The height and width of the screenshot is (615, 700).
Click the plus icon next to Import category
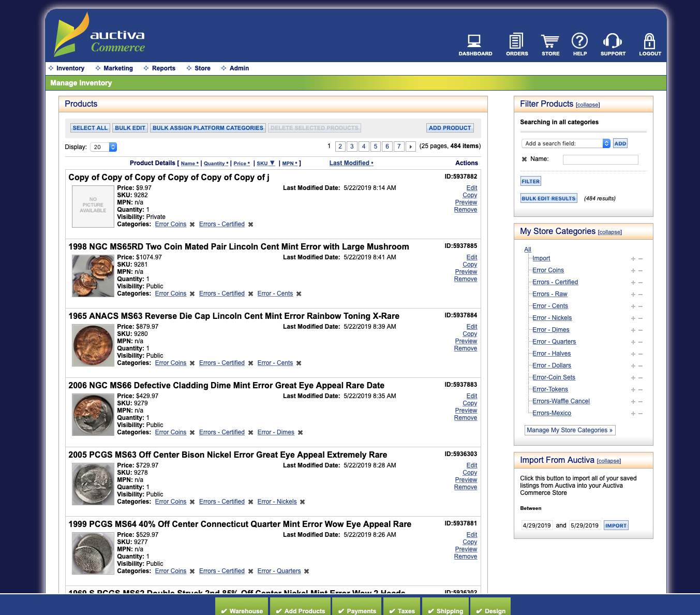click(x=633, y=259)
